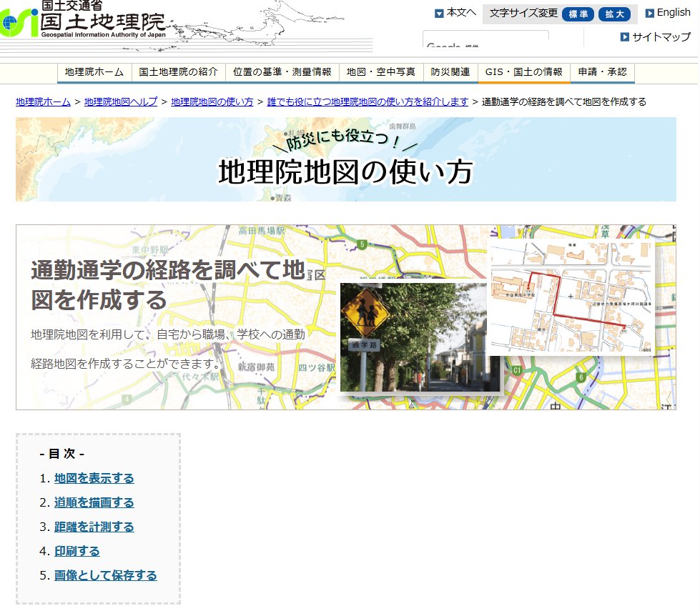Click the GSI 国土地理院 logo
Image resolution: width=700 pixels, height=611 pixels.
(x=82, y=21)
